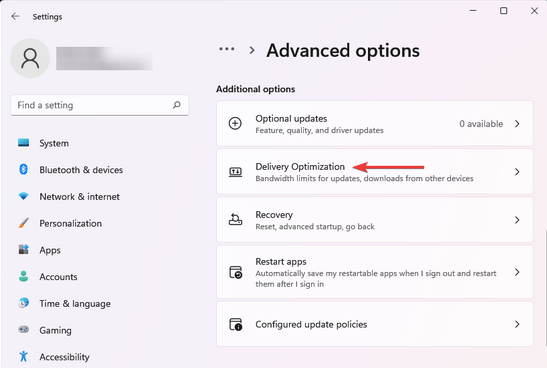Close the Settings window
Image resolution: width=547 pixels, height=368 pixels.
534,11
